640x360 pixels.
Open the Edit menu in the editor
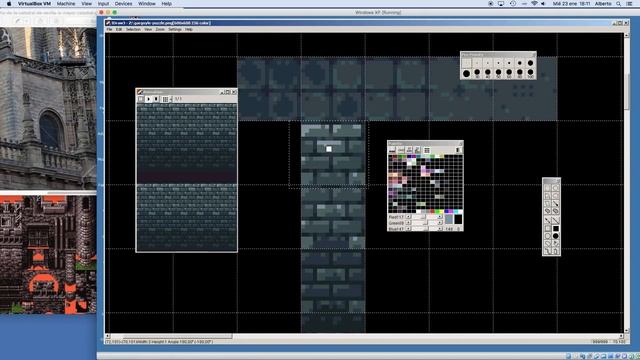119,29
